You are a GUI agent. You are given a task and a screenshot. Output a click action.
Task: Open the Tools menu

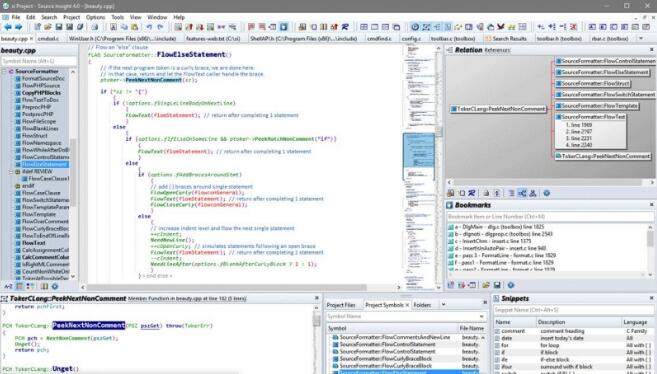(117, 17)
